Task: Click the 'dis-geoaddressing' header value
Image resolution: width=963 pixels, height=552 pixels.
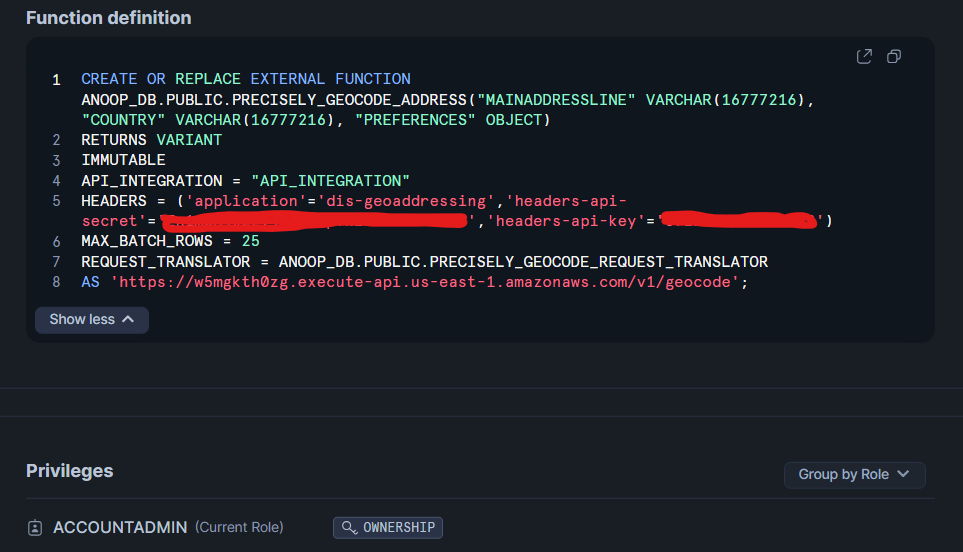Action: point(406,201)
